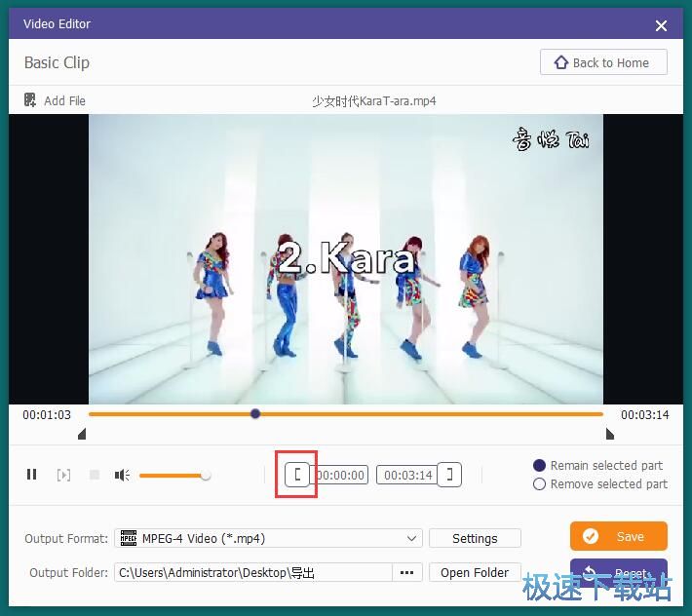Open output format Settings
The image size is (692, 616).
[x=475, y=538]
